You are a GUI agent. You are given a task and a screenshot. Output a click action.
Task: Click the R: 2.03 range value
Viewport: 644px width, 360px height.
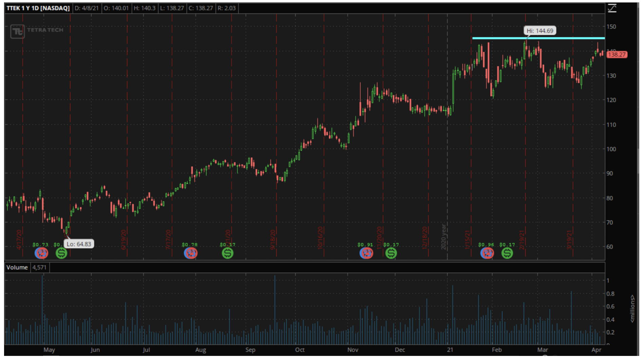click(x=227, y=8)
